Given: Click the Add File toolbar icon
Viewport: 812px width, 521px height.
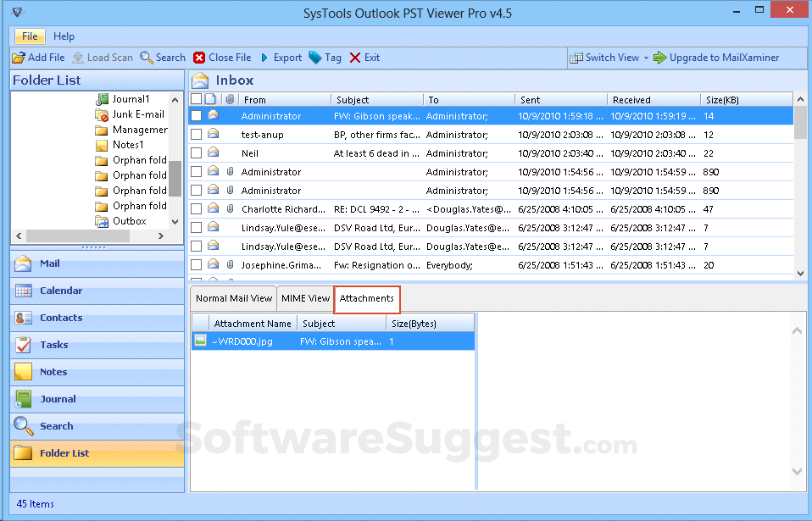Looking at the screenshot, I should click(19, 58).
